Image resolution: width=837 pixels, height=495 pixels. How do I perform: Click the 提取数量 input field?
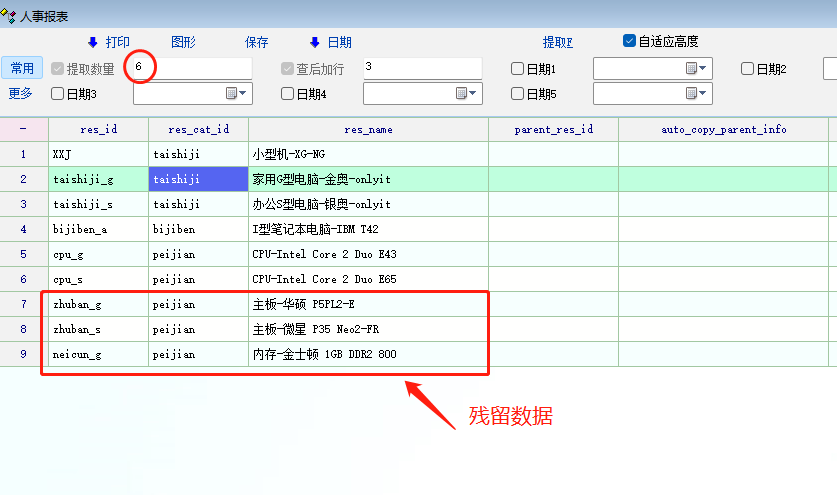[190, 68]
